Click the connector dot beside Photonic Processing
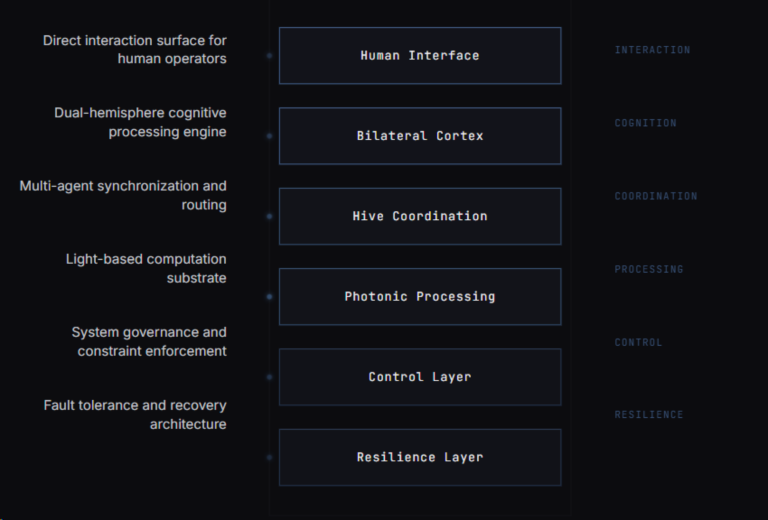The height and width of the screenshot is (520, 768). 269,297
